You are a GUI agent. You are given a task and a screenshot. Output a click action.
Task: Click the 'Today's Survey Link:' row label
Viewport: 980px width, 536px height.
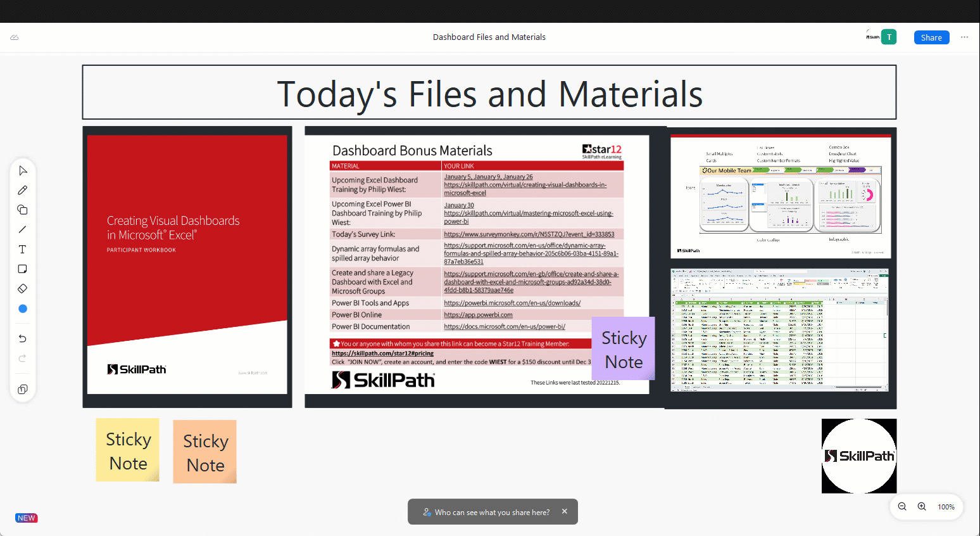[363, 234]
